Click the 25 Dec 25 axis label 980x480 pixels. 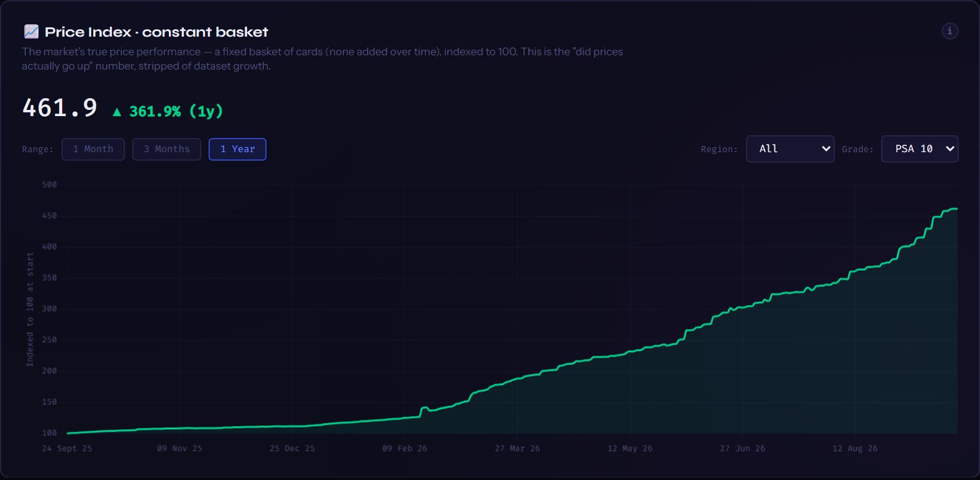[292, 448]
